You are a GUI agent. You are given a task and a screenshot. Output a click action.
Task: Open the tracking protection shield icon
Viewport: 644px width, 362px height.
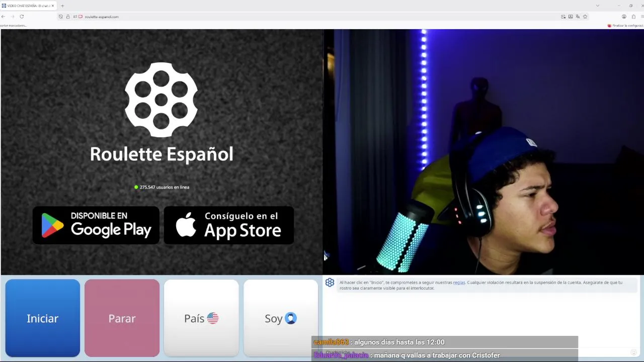(61, 17)
